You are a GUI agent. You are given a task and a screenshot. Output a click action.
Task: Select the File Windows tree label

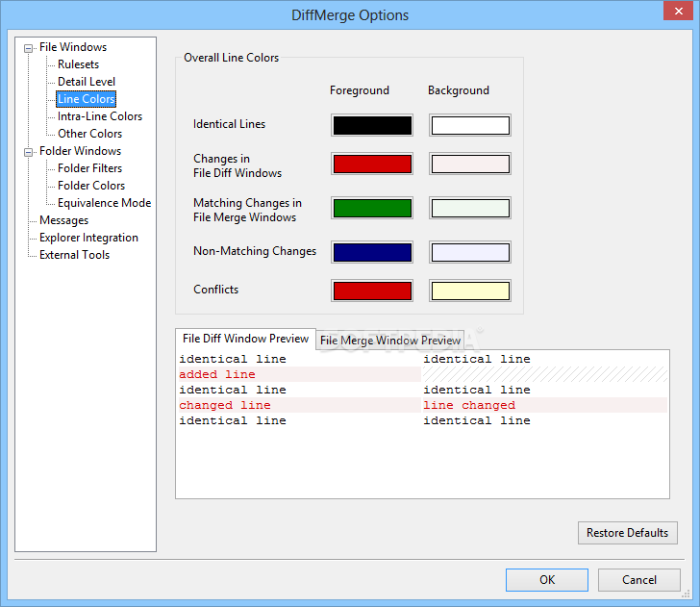[73, 47]
